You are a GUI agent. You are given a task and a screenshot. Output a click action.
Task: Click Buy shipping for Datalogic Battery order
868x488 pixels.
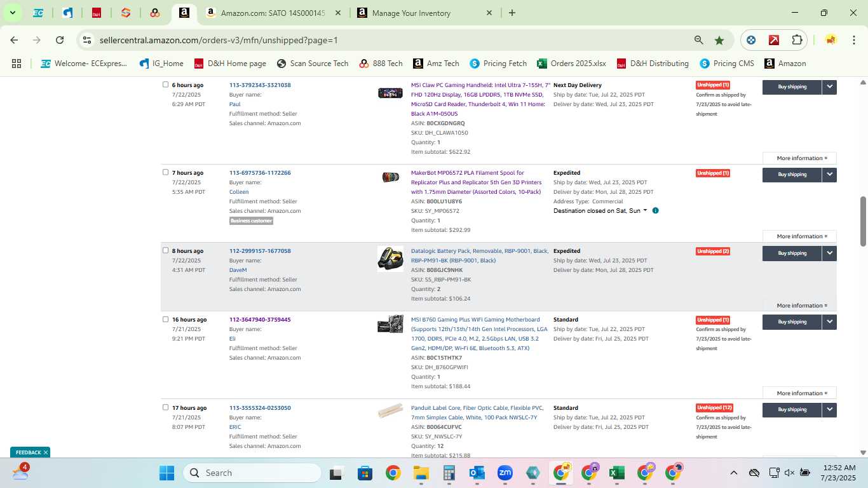pos(792,253)
